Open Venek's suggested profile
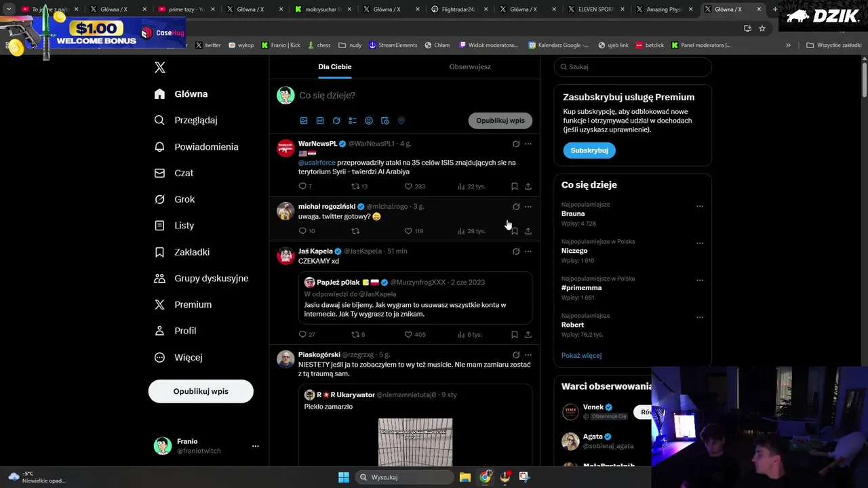This screenshot has width=868, height=488. [593, 407]
